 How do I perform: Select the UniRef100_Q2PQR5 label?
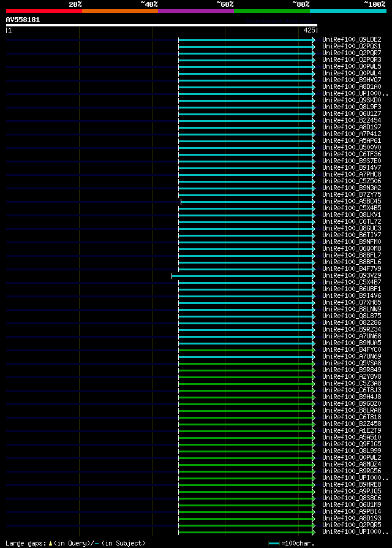coord(352,525)
